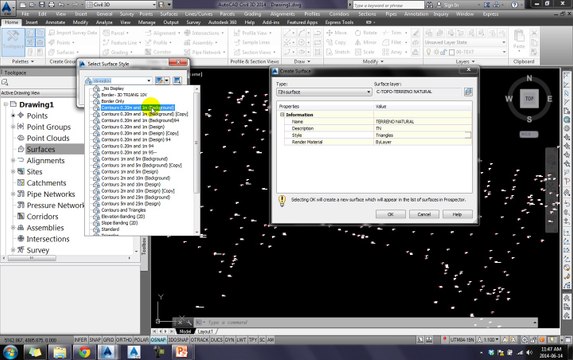Open the Civil 3D workspace dropdown
Screen dimensions: 573x360
[153, 5]
